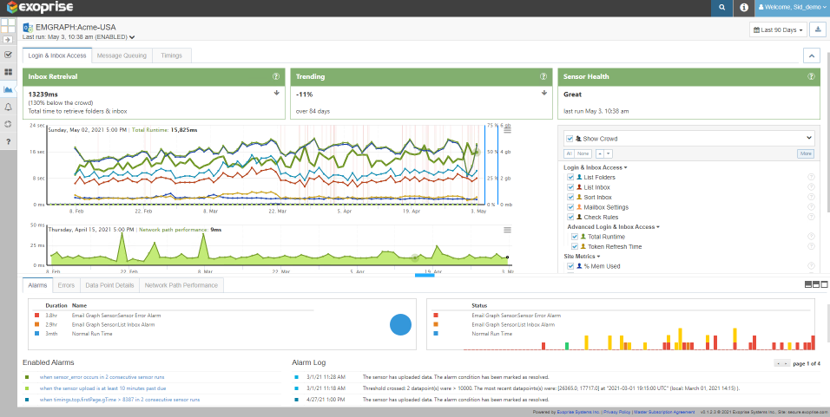Go to next alarm log page arrow
This screenshot has height=417, width=830.
pyautogui.click(x=787, y=364)
